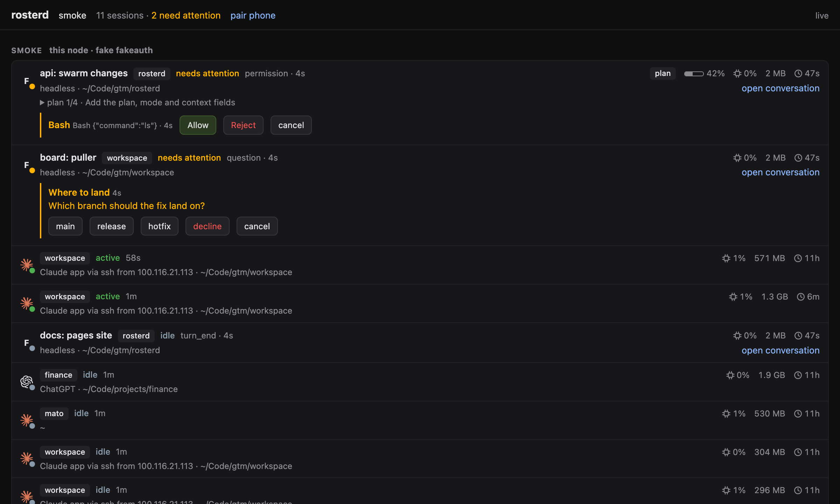Image resolution: width=840 pixels, height=504 pixels.
Task: Click the F avatar icon of api: swarm changes
Action: [27, 81]
